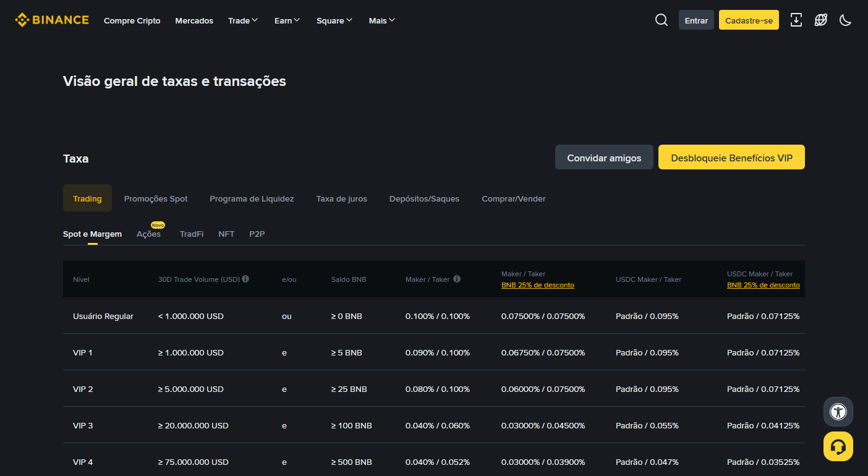Open the search magnifier icon
Screen dimensions: 868x476
[x=662, y=20]
